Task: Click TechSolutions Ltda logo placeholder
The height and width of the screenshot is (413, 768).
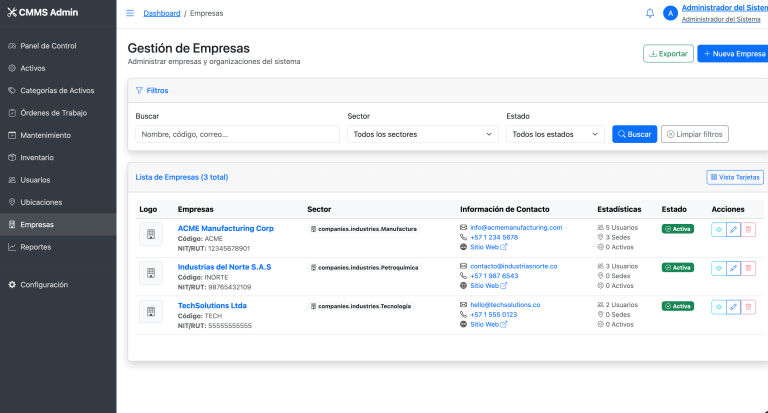Action: pyautogui.click(x=151, y=312)
